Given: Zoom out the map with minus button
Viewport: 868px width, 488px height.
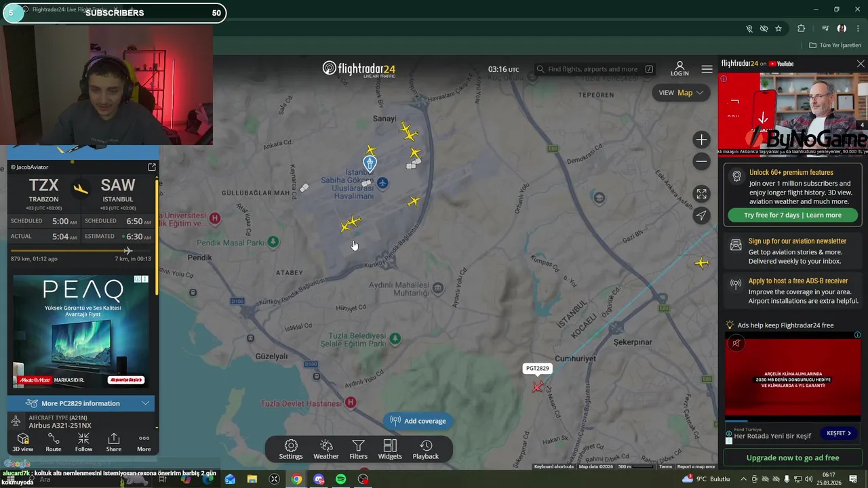Looking at the screenshot, I should tap(701, 161).
